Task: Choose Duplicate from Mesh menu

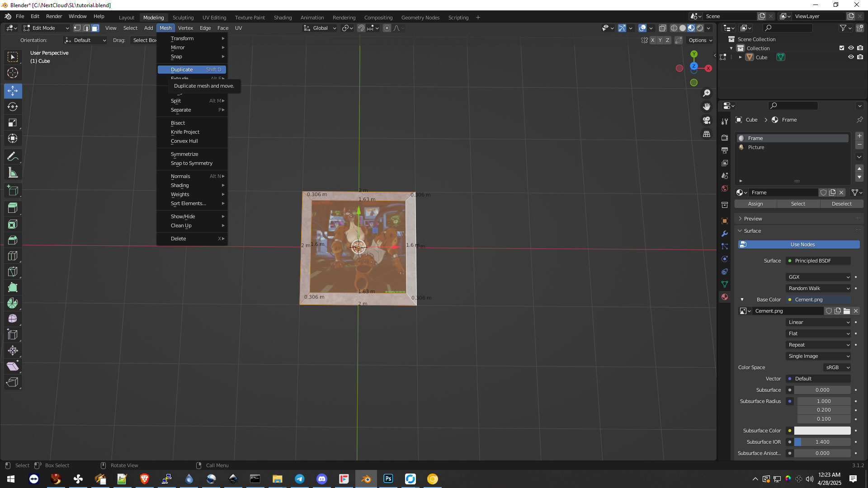Action: (x=192, y=70)
